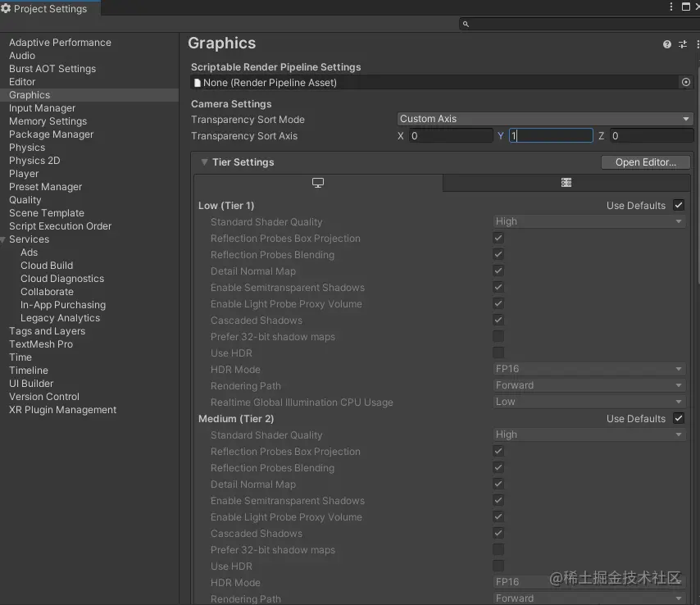Click the Open Editor button
This screenshot has height=605, width=700.
click(x=646, y=162)
